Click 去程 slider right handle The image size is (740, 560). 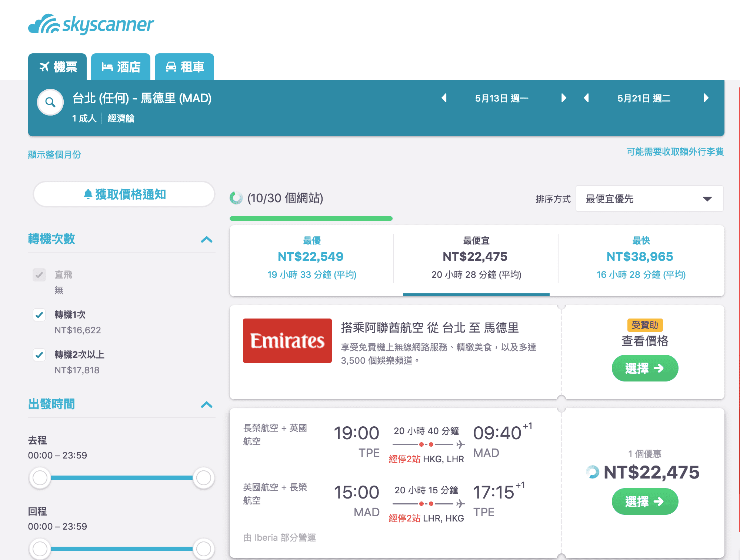tap(203, 478)
